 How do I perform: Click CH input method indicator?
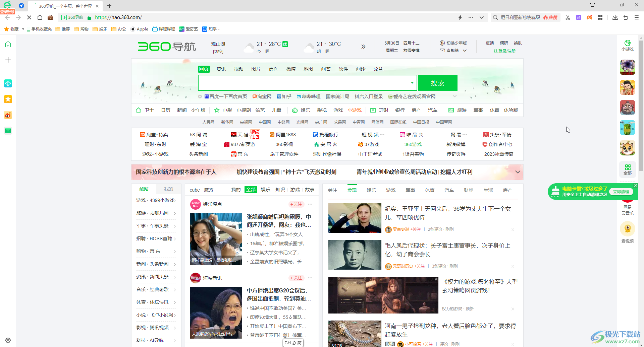click(x=293, y=343)
